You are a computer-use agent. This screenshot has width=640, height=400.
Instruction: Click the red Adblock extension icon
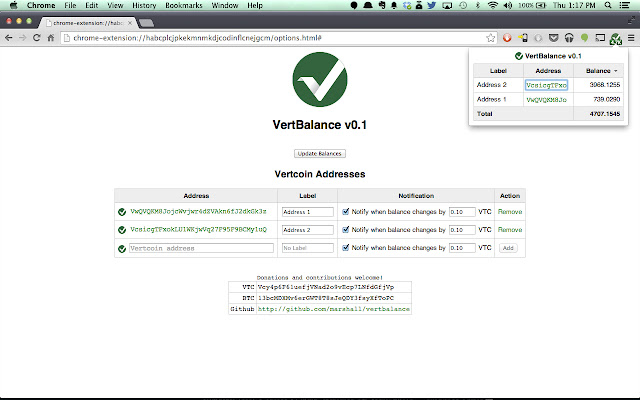coord(507,38)
